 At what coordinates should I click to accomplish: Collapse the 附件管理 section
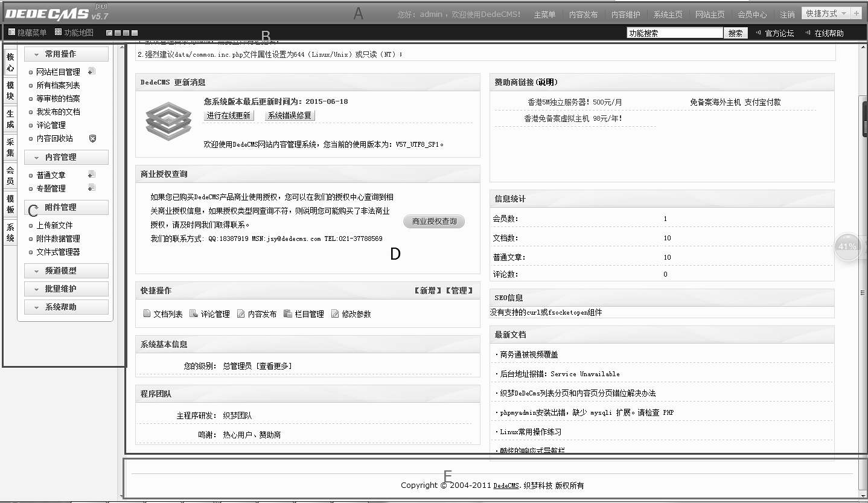[x=66, y=207]
